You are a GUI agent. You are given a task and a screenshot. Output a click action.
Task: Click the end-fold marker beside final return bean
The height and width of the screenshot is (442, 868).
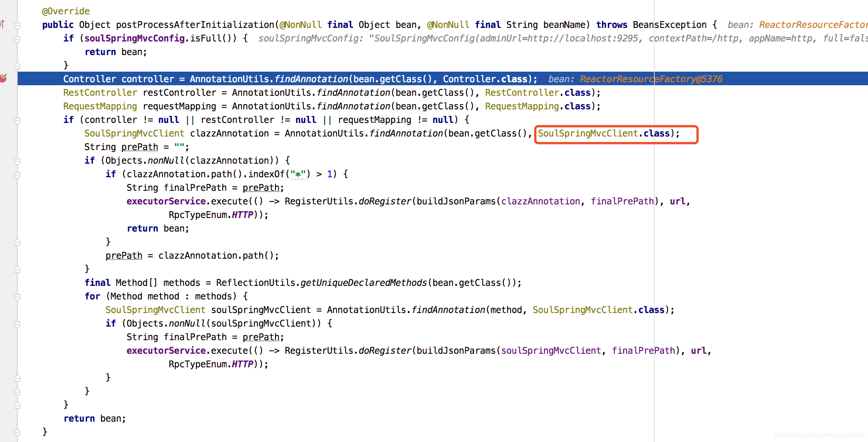tap(17, 433)
